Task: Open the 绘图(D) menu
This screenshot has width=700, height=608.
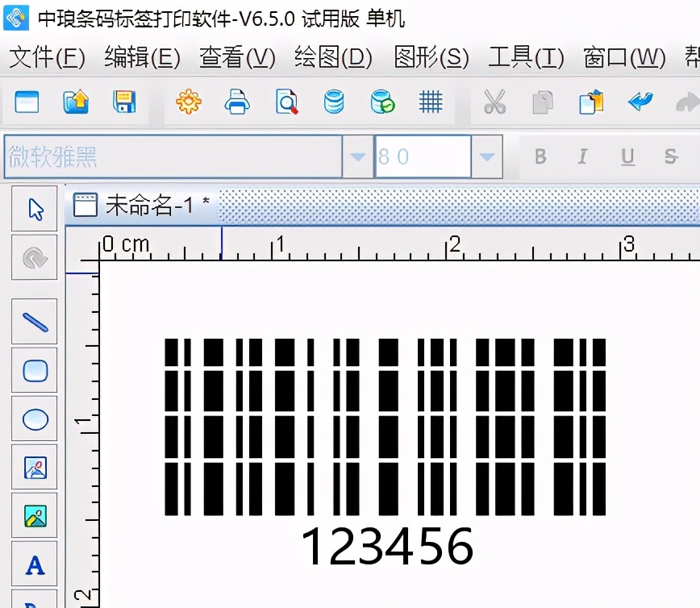Action: point(333,57)
